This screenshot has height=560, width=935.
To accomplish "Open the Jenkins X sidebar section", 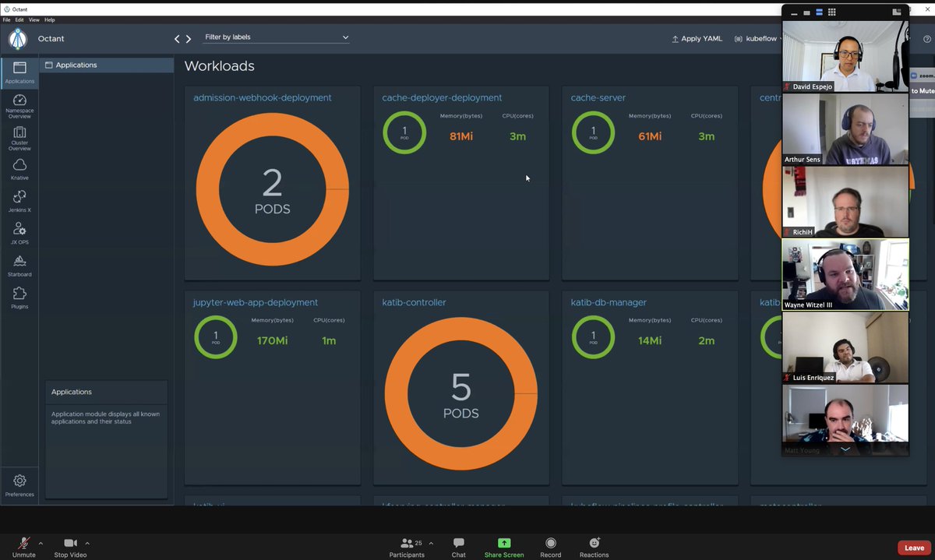I will pyautogui.click(x=19, y=202).
